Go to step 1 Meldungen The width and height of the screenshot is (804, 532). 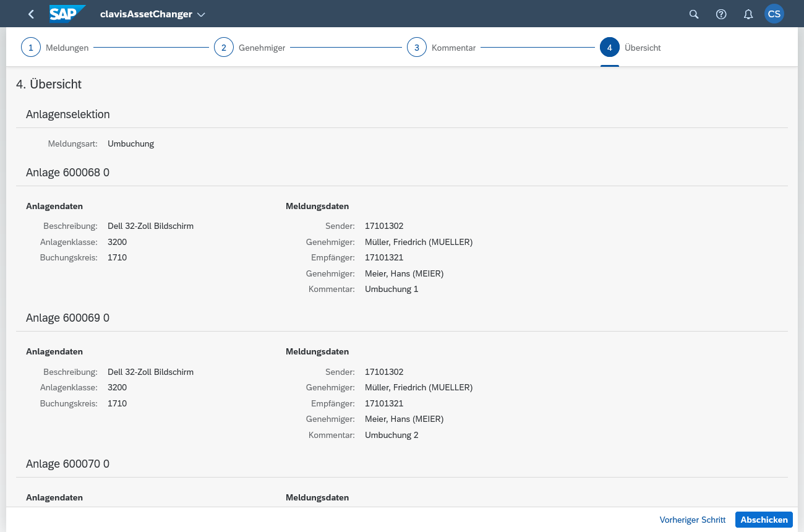(31, 48)
